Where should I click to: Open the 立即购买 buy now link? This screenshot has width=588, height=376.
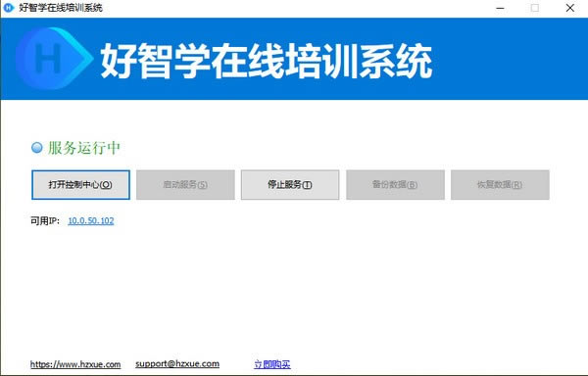click(272, 364)
